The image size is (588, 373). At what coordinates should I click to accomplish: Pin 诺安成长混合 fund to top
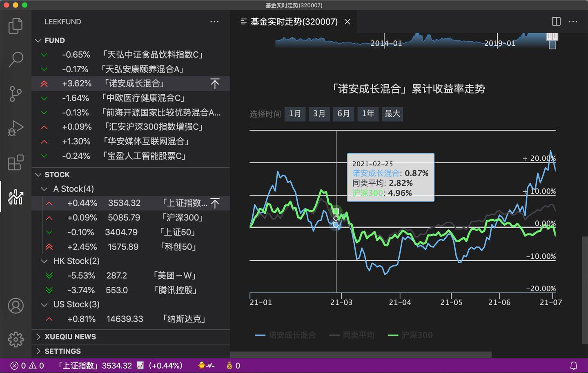click(215, 84)
